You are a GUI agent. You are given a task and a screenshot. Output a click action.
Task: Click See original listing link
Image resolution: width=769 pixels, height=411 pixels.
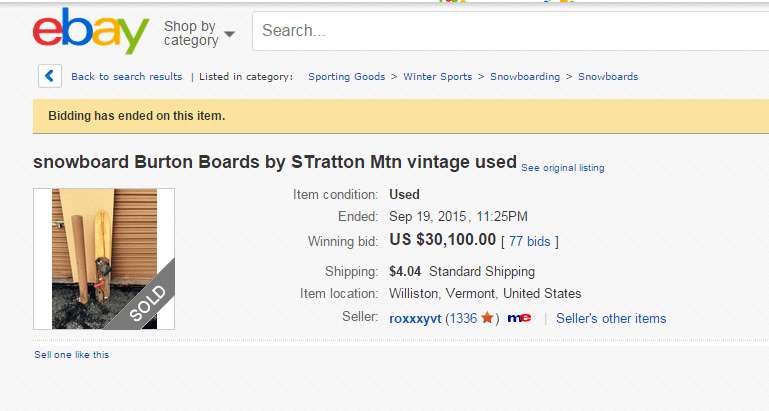point(562,168)
